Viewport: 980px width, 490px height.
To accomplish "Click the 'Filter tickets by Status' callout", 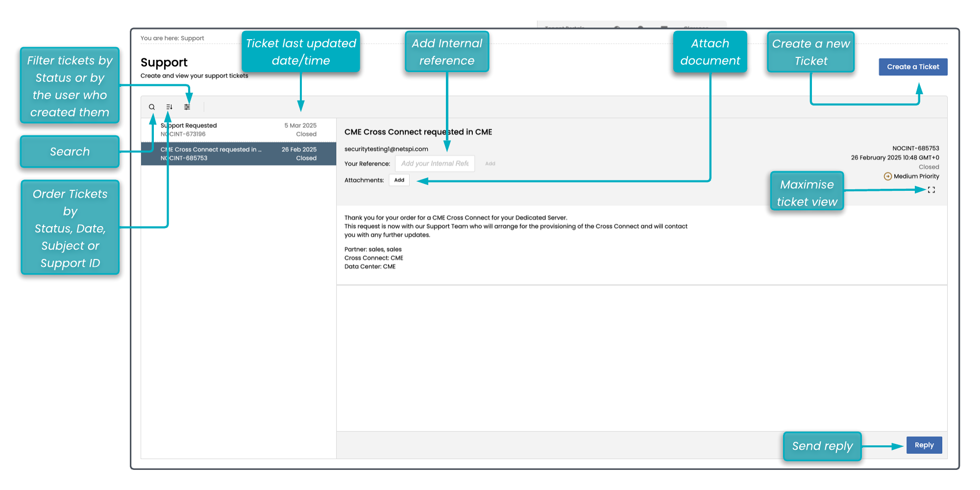I will click(x=70, y=86).
